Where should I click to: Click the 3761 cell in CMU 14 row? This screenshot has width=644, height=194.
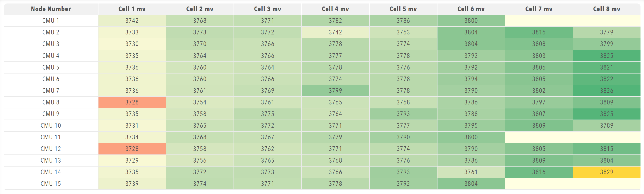click(471, 172)
